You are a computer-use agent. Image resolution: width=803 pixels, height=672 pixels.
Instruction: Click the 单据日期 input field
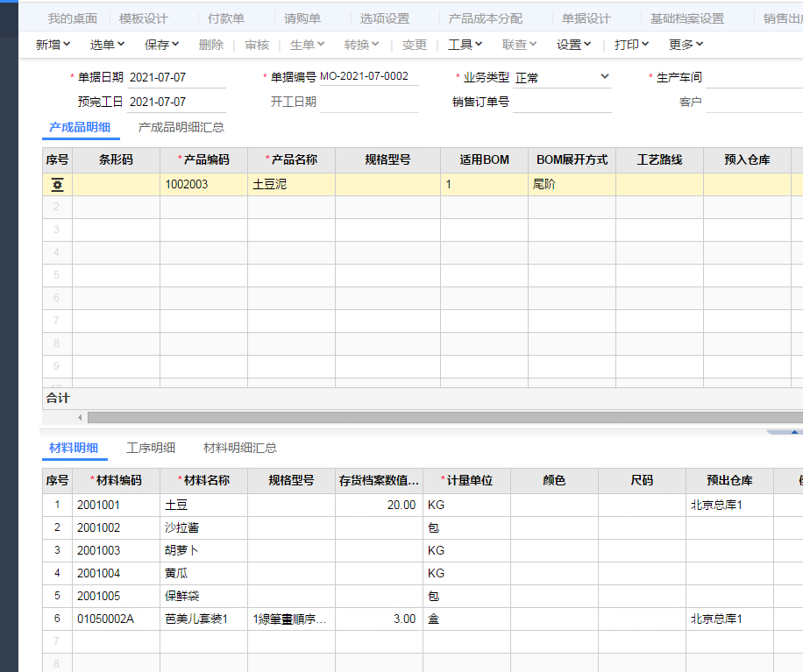(176, 77)
